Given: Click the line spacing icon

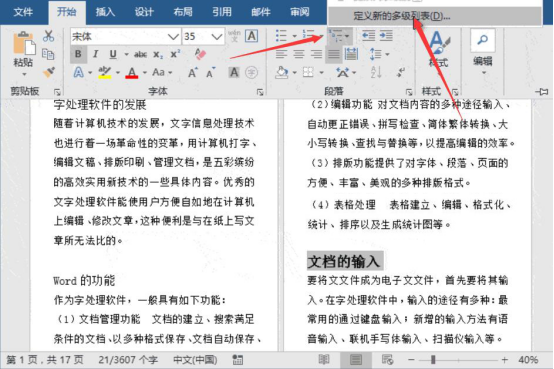Looking at the screenshot, I should pos(376,54).
